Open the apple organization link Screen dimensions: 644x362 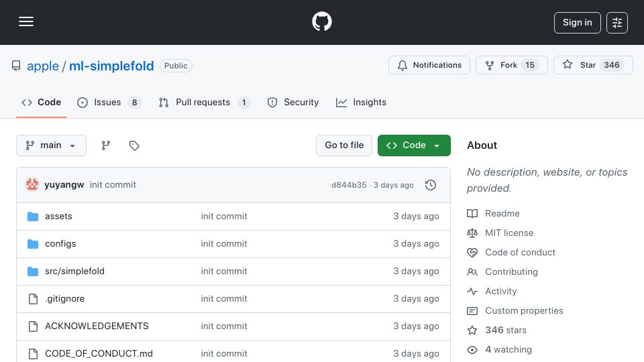43,66
